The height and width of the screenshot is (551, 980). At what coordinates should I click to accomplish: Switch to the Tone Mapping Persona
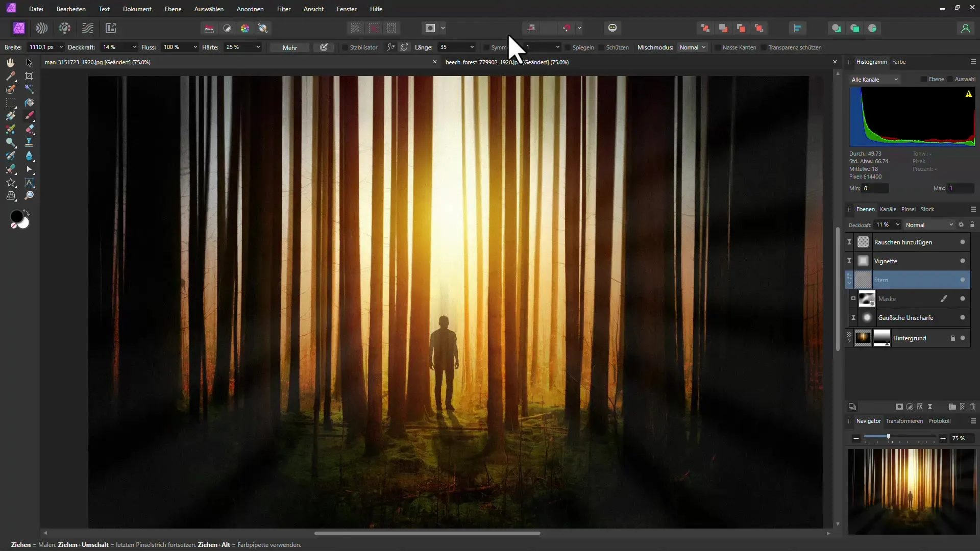88,28
